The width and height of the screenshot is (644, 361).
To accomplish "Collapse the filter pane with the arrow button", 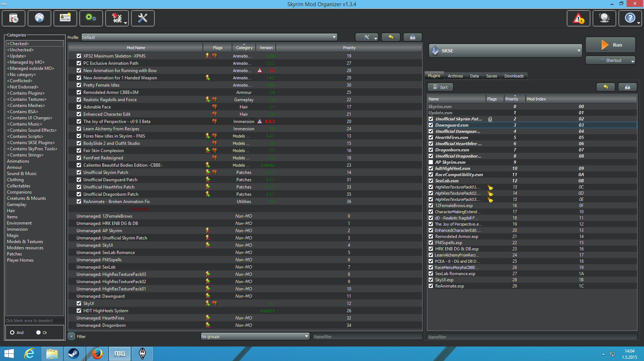I will pyautogui.click(x=71, y=337).
